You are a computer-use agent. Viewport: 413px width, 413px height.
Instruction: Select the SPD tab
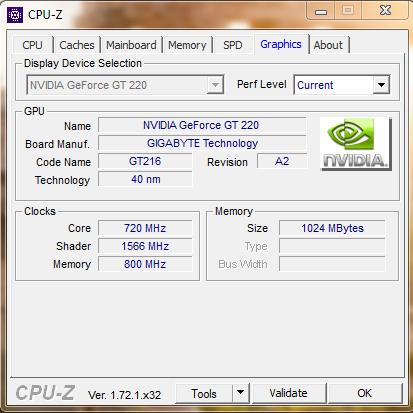233,45
